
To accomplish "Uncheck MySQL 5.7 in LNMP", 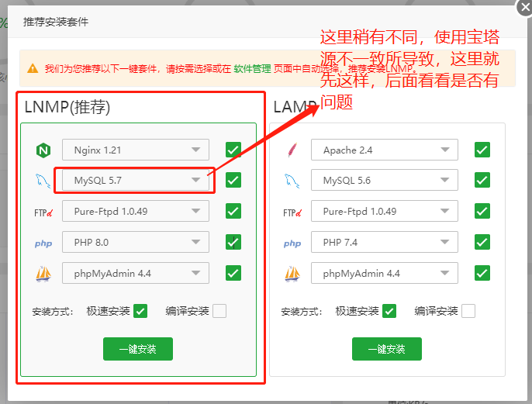I will [233, 180].
